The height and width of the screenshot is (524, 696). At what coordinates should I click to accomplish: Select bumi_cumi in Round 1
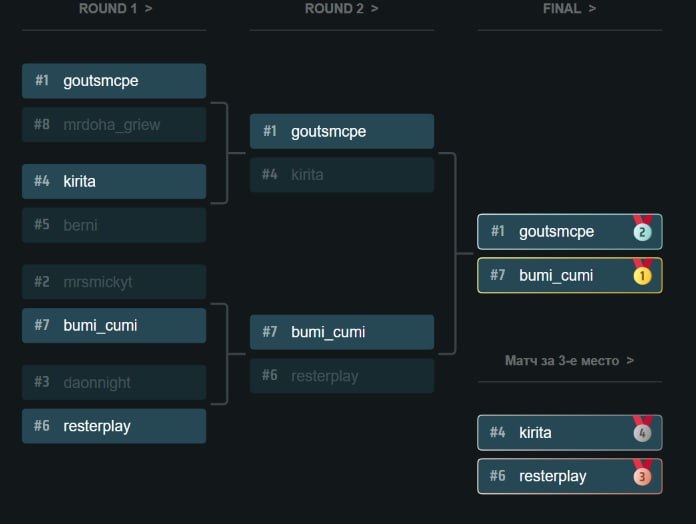click(114, 325)
